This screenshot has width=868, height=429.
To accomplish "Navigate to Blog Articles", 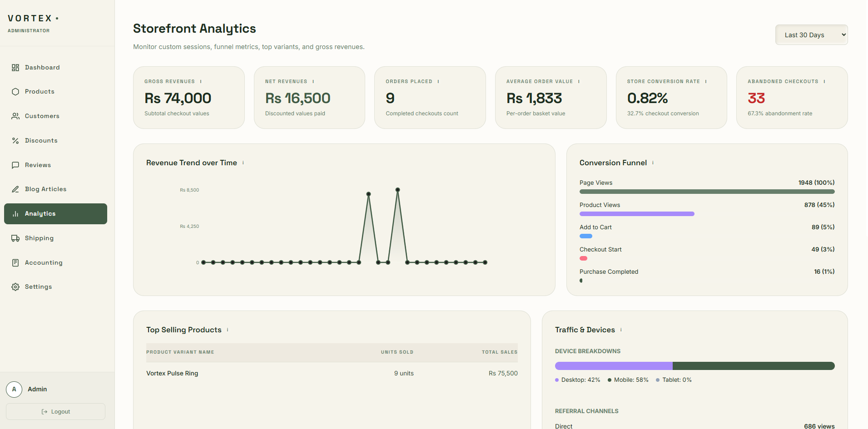I will pos(55,189).
